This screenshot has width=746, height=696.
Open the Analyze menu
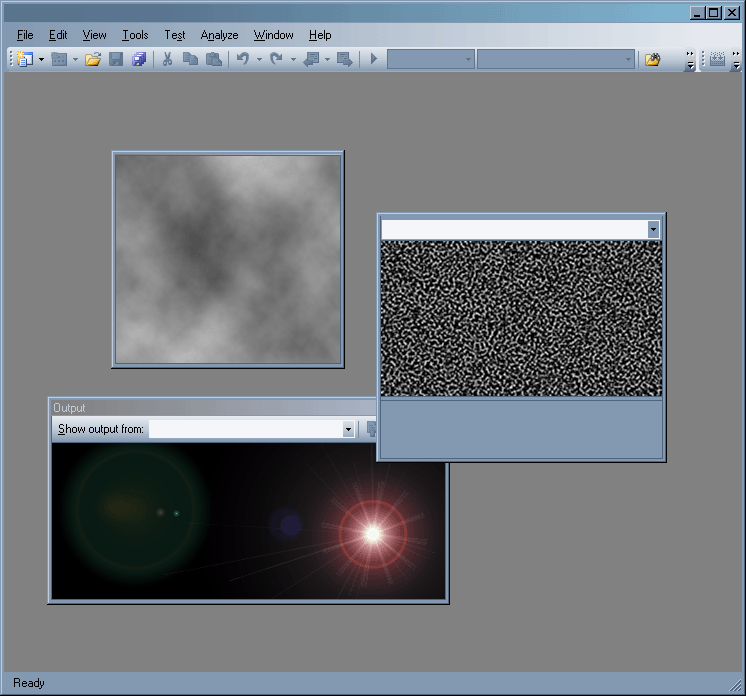tap(219, 35)
